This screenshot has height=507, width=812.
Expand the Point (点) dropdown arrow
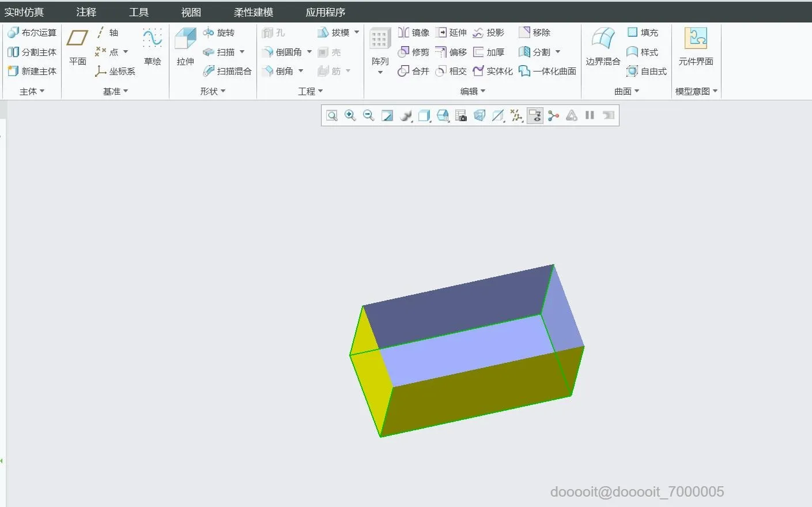(126, 52)
